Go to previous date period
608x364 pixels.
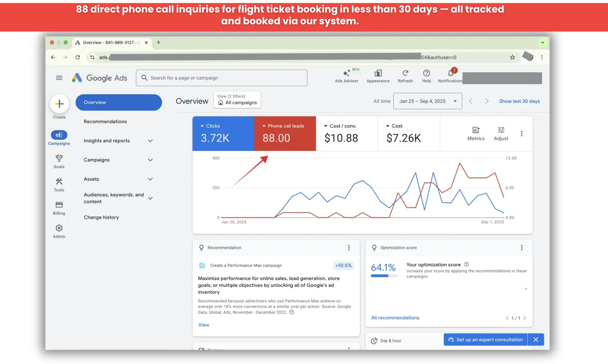471,101
